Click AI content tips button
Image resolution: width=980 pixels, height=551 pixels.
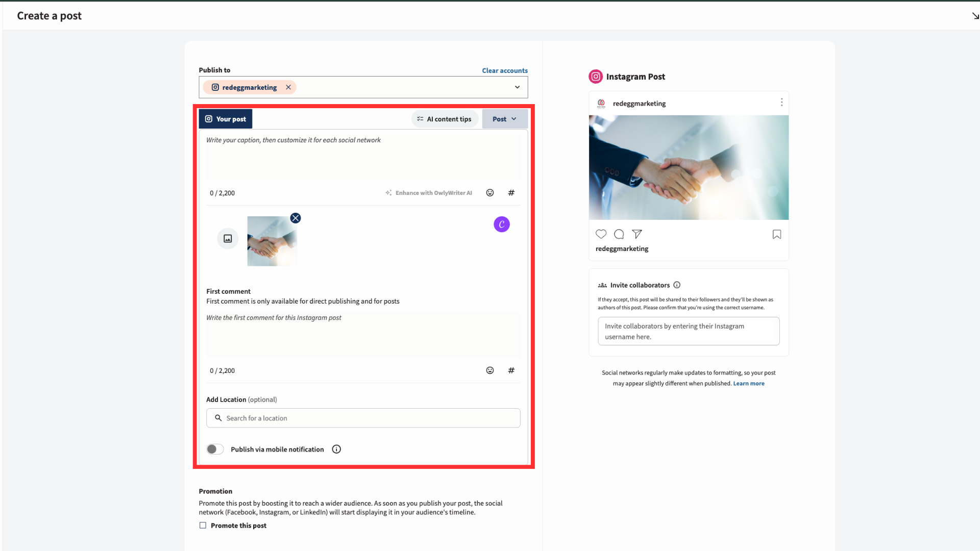point(445,119)
